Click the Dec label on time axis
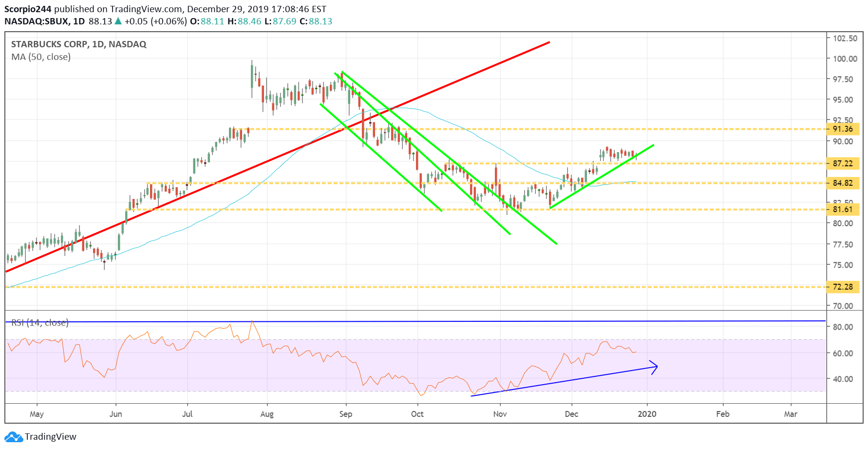This screenshot has height=450, width=868. click(x=572, y=414)
